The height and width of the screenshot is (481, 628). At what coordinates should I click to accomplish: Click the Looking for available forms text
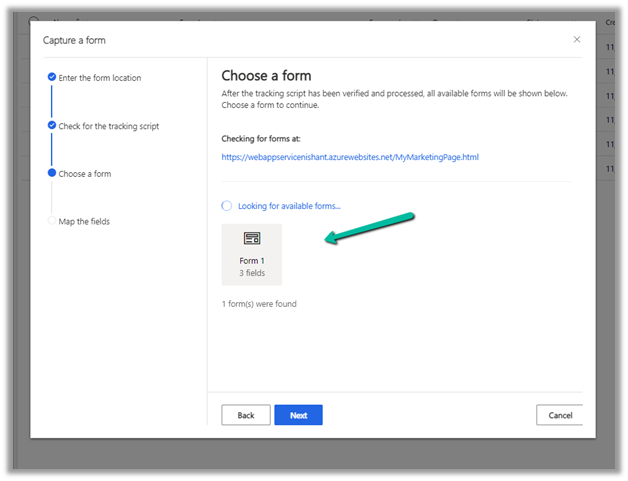(x=289, y=206)
